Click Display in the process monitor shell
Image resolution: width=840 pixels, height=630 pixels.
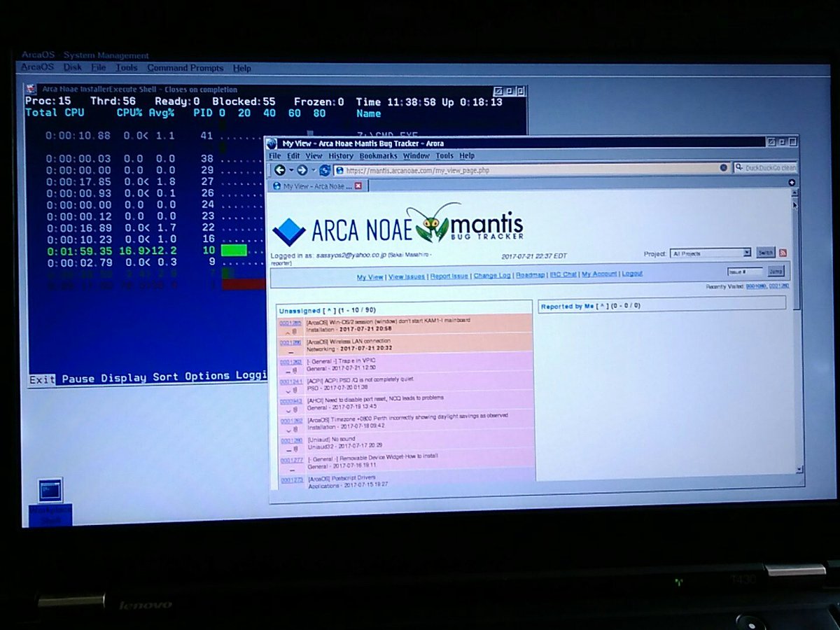coord(124,377)
